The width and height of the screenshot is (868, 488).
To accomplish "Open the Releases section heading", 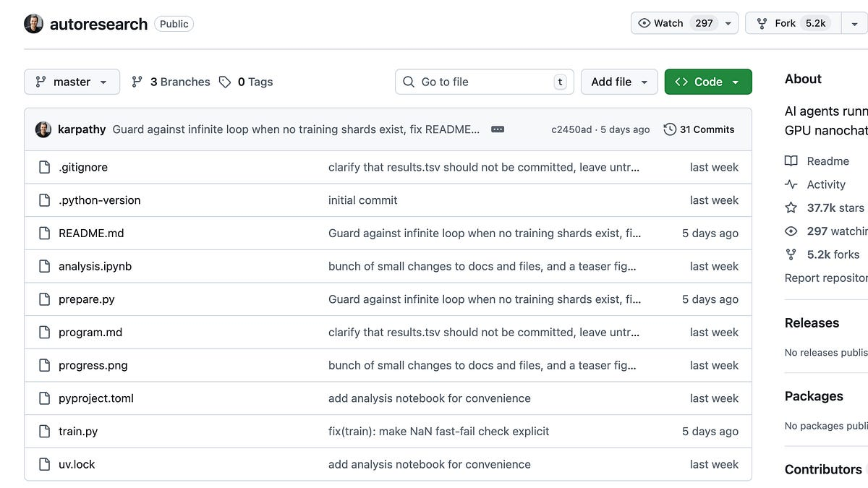I will click(812, 323).
